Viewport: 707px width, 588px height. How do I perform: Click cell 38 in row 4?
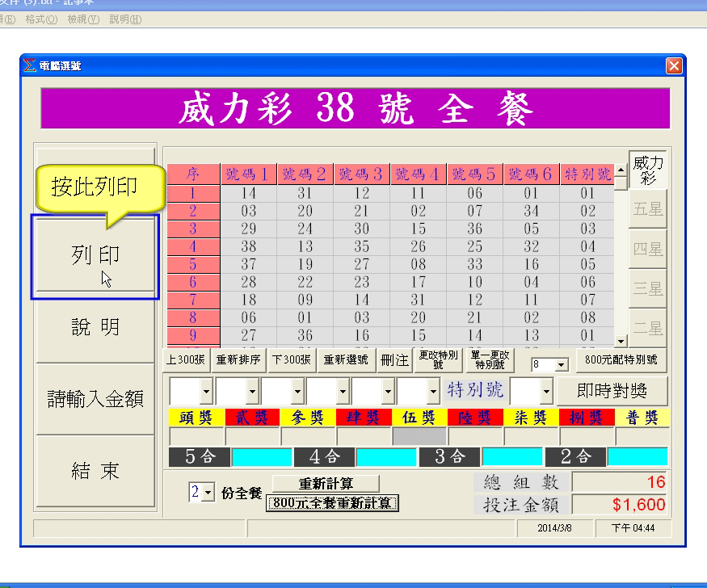pos(248,246)
